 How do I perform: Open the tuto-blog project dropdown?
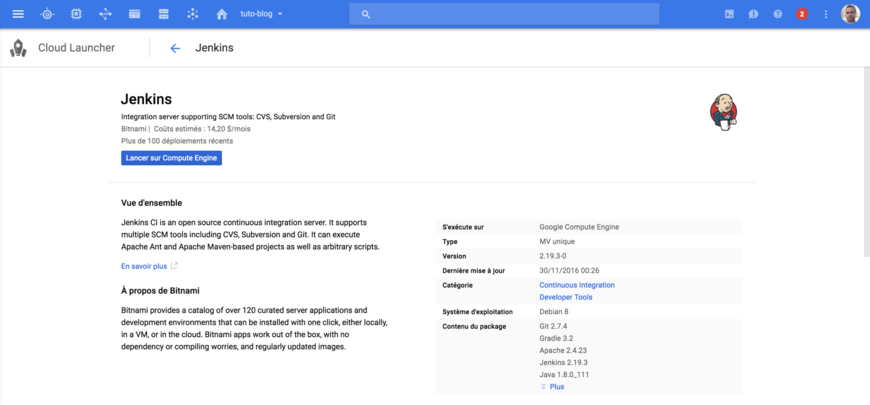pyautogui.click(x=261, y=14)
